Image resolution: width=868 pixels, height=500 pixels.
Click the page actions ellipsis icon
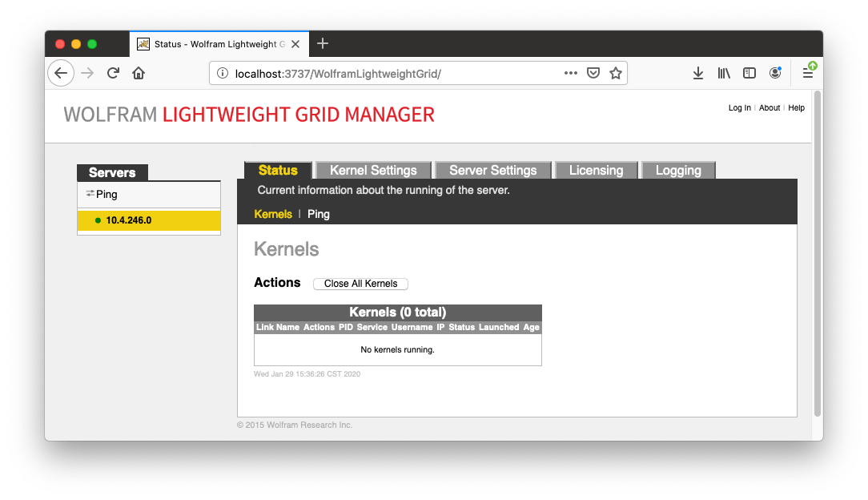point(570,73)
